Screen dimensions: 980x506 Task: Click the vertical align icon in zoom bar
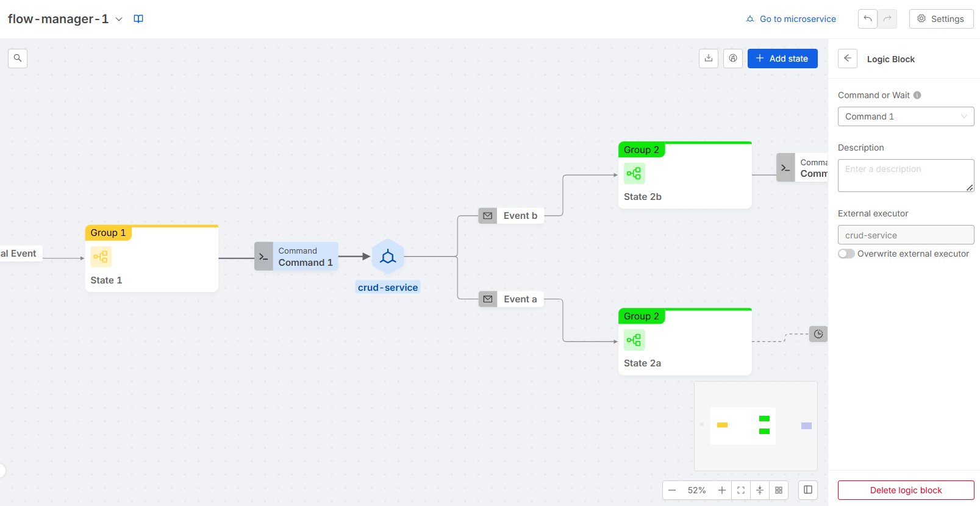[x=760, y=490]
